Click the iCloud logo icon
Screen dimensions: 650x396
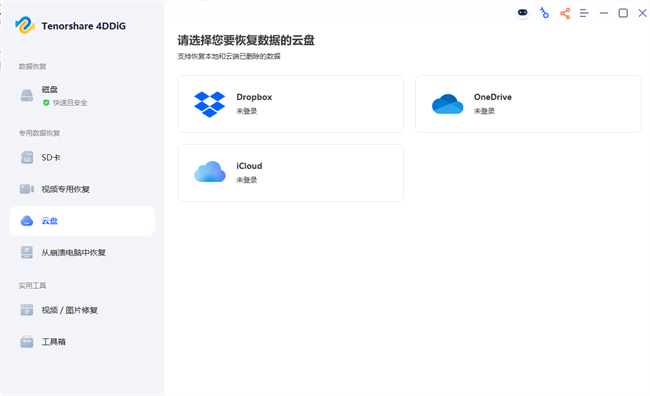[210, 172]
